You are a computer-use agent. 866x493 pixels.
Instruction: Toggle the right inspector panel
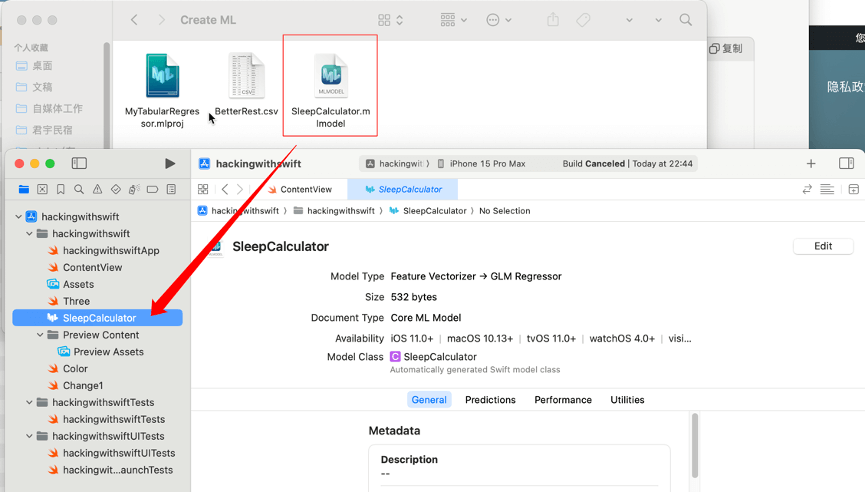point(846,163)
